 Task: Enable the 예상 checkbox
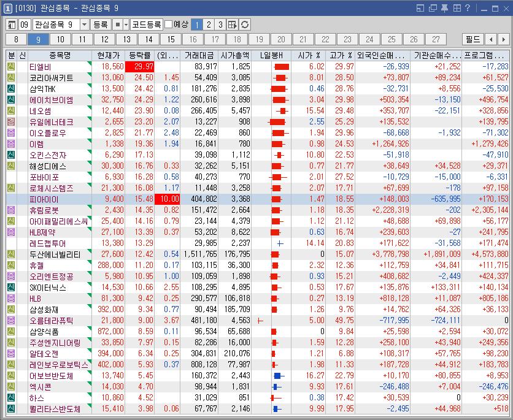[x=169, y=25]
